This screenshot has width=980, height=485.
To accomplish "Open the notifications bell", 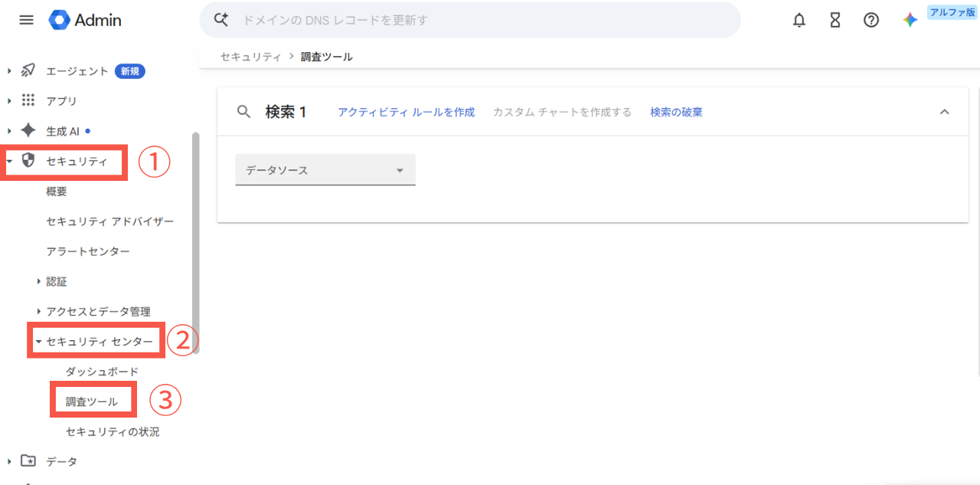I will click(x=799, y=21).
